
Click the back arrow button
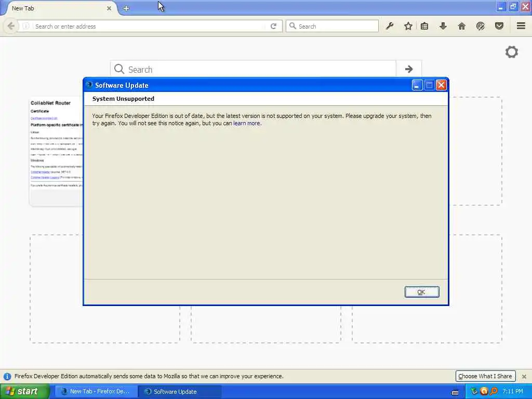(11, 26)
